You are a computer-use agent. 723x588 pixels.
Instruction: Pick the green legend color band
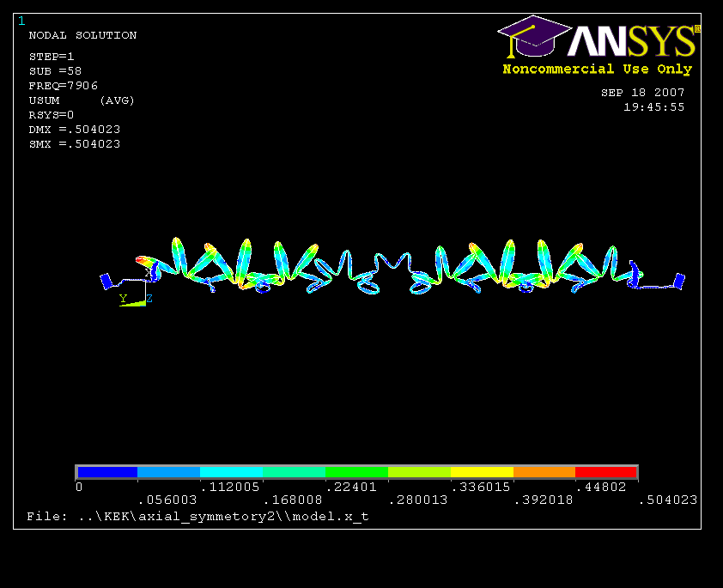pyautogui.click(x=356, y=472)
